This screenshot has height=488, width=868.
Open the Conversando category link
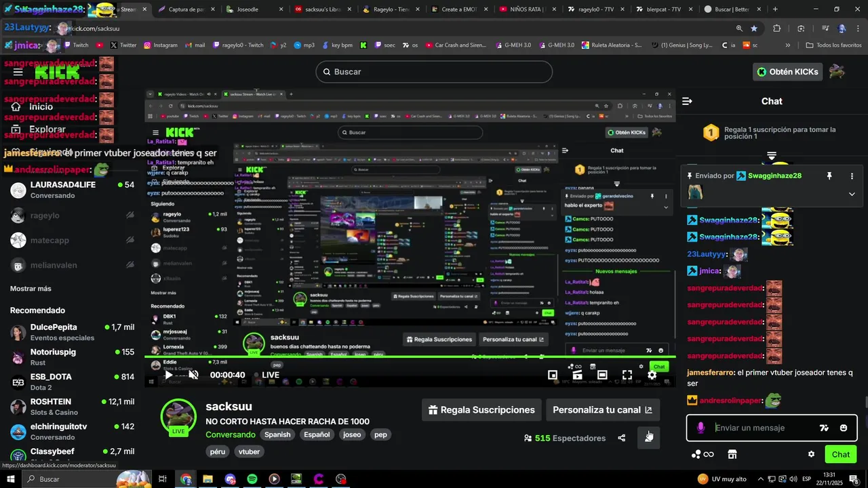click(x=231, y=434)
